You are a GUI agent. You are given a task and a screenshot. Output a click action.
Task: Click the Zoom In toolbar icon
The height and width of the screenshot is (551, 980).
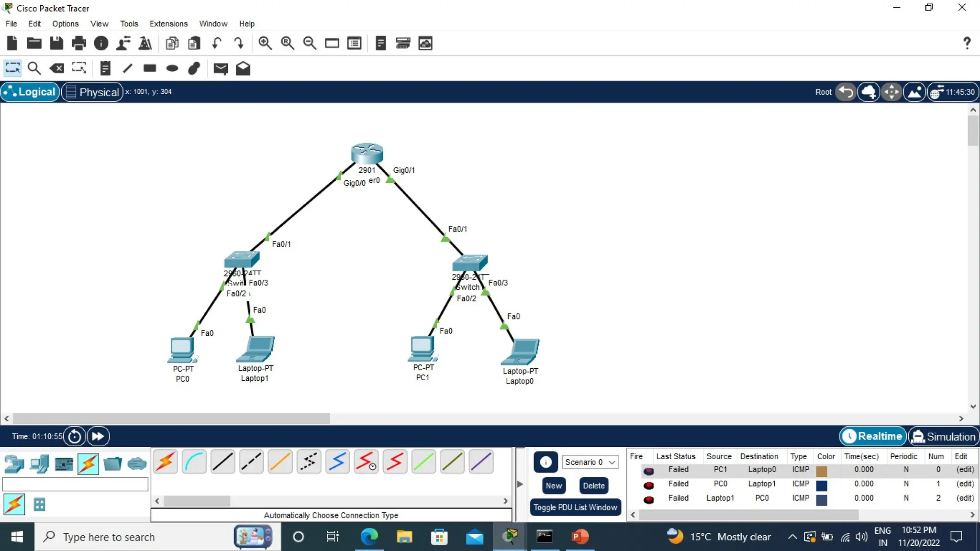point(265,44)
